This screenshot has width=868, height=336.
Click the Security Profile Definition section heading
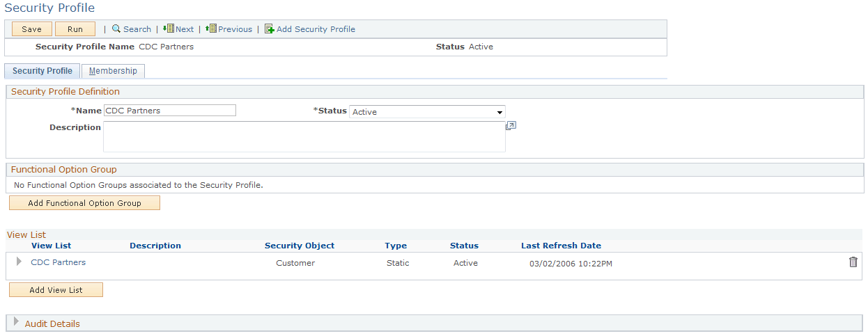click(x=65, y=91)
